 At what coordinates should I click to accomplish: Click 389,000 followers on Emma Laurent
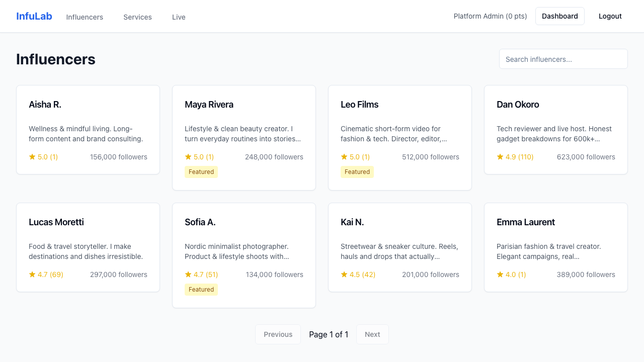pyautogui.click(x=586, y=275)
